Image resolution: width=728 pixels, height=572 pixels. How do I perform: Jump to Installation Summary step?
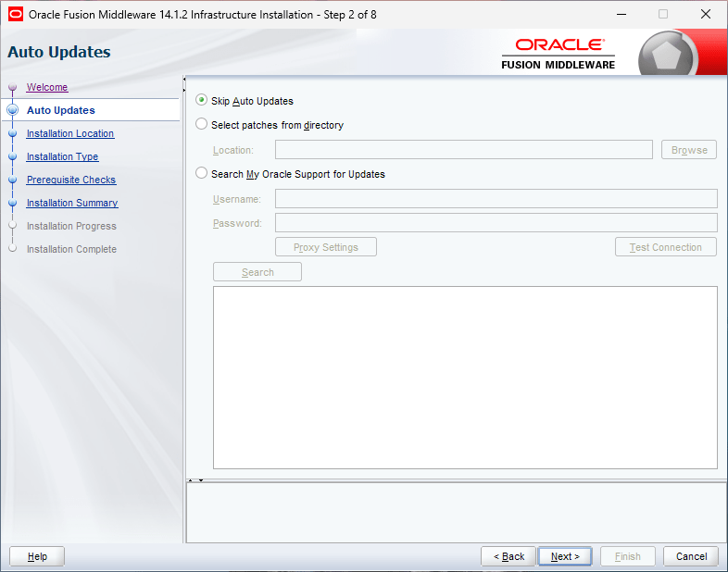pyautogui.click(x=72, y=204)
